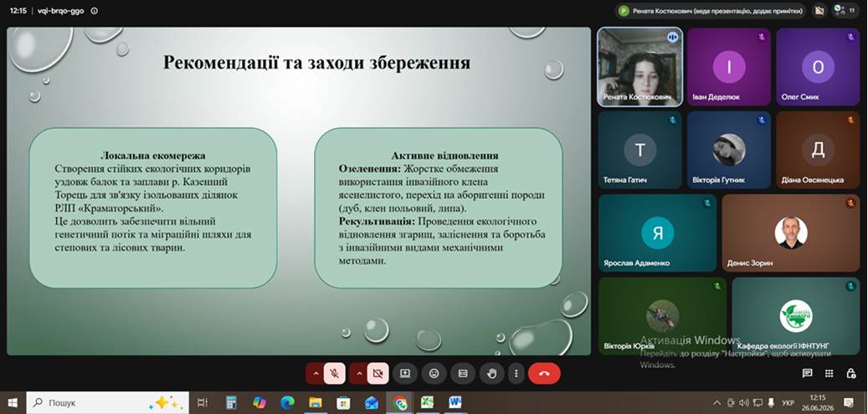
Task: Open the tray clock showing 12:15
Action: tap(818, 402)
